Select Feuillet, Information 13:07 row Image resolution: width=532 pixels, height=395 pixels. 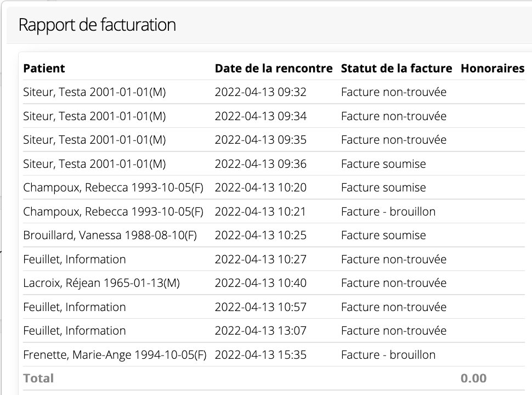pos(274,330)
